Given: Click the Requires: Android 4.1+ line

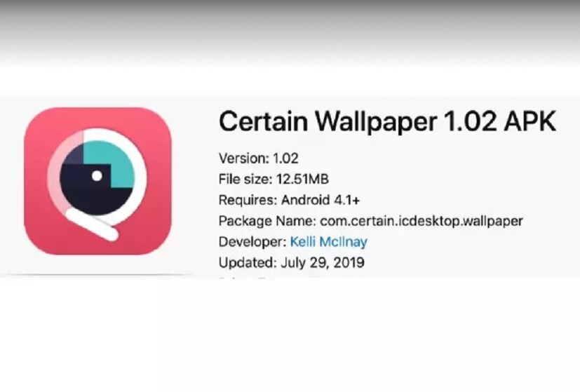Looking at the screenshot, I should click(x=289, y=200).
